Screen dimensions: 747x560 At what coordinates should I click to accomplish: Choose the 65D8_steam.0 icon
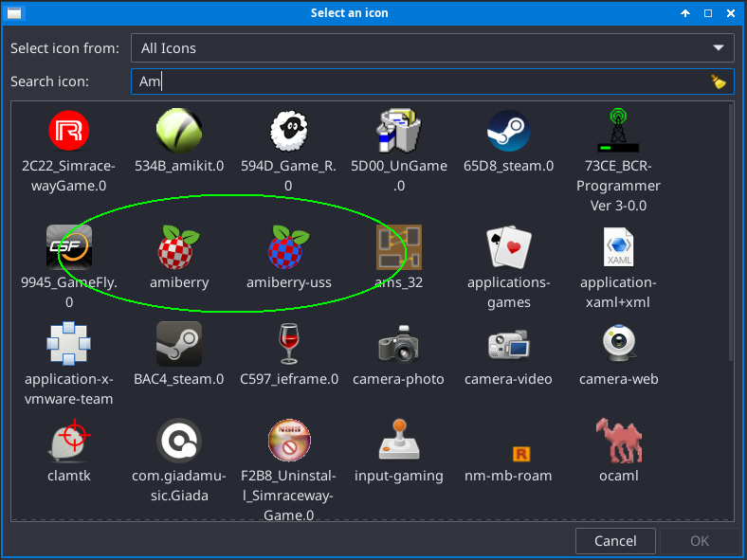(x=508, y=131)
